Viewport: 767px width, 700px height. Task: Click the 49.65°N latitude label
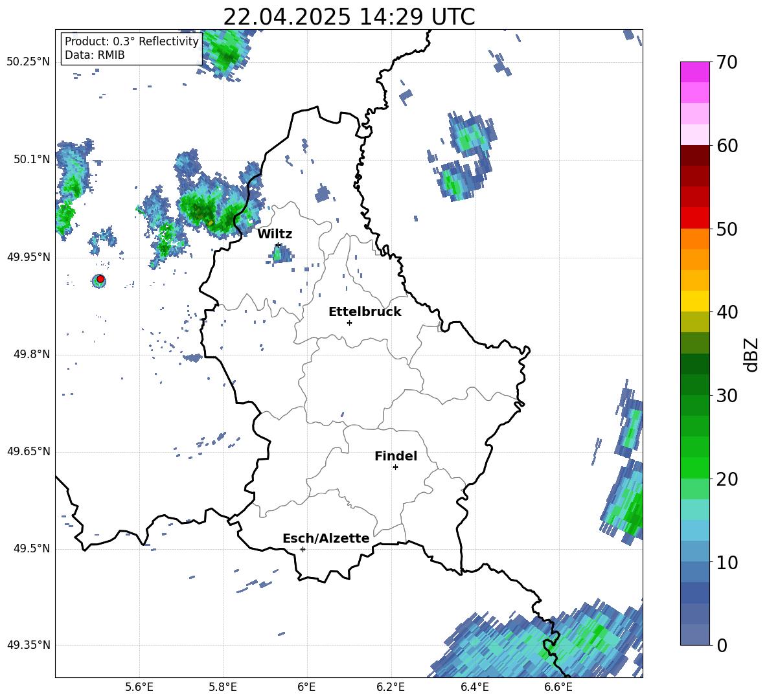point(29,451)
